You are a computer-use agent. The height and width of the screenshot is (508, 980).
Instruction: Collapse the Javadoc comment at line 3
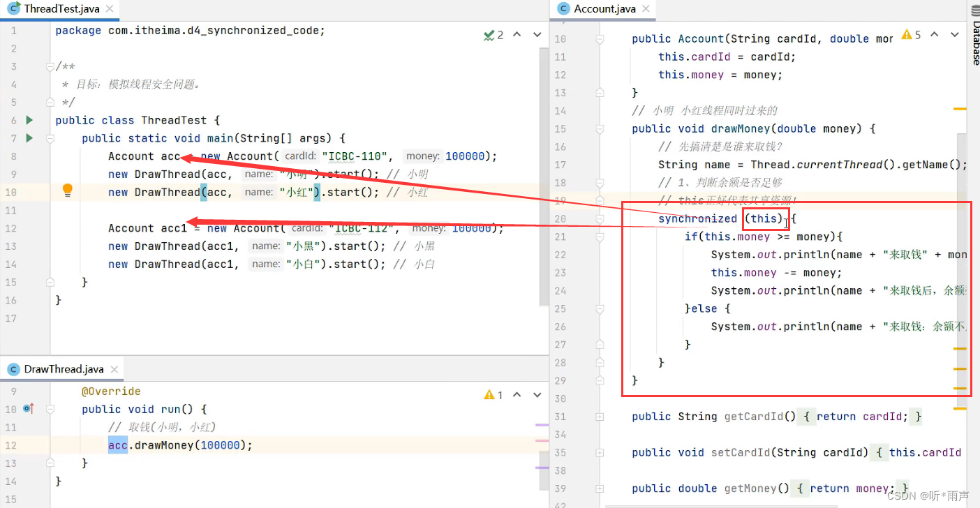pyautogui.click(x=50, y=66)
